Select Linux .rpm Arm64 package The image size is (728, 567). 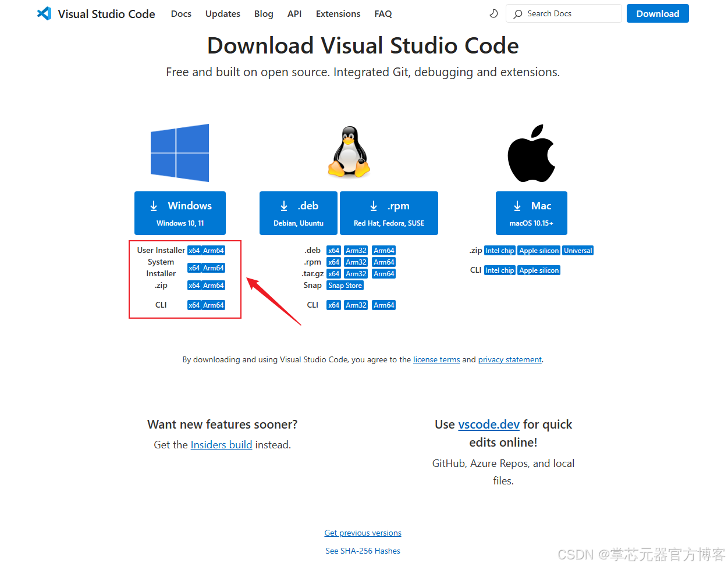click(x=384, y=262)
